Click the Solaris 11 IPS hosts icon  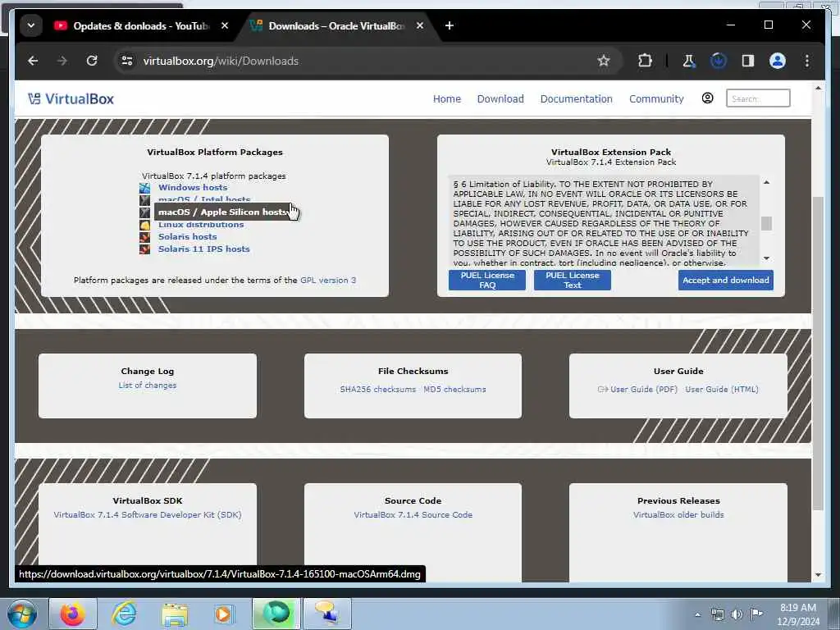[144, 249]
